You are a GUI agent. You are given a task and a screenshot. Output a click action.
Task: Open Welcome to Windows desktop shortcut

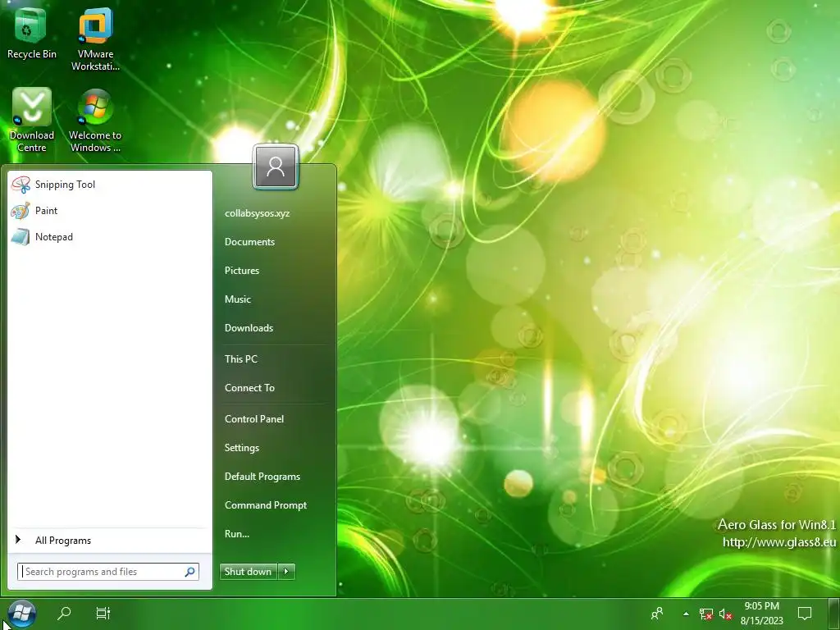95,119
